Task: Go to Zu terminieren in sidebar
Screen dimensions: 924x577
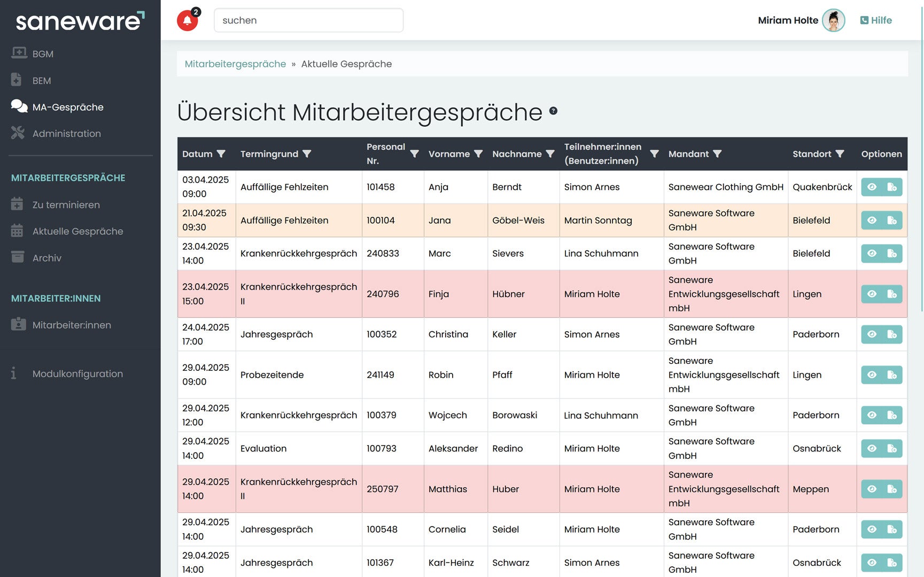Action: click(66, 205)
